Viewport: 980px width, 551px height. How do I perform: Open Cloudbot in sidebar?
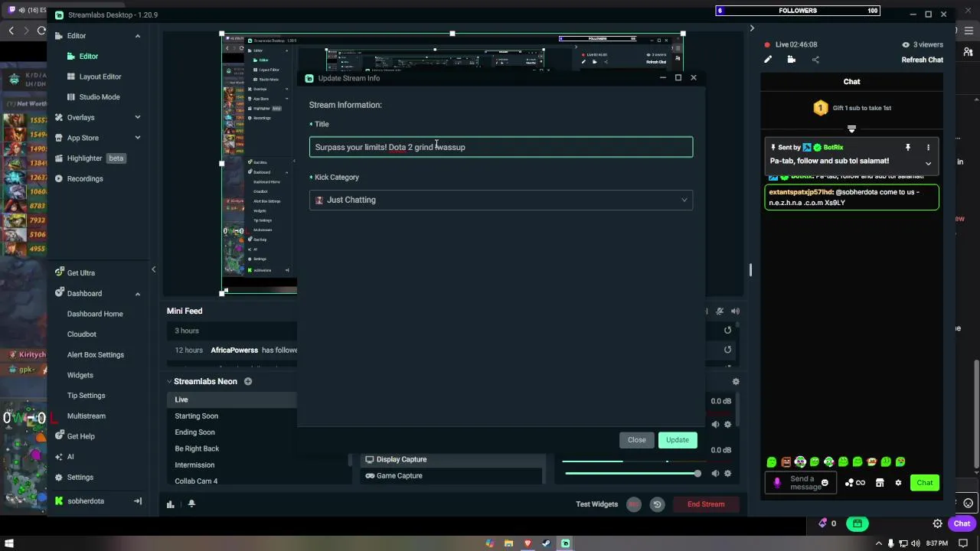tap(82, 334)
